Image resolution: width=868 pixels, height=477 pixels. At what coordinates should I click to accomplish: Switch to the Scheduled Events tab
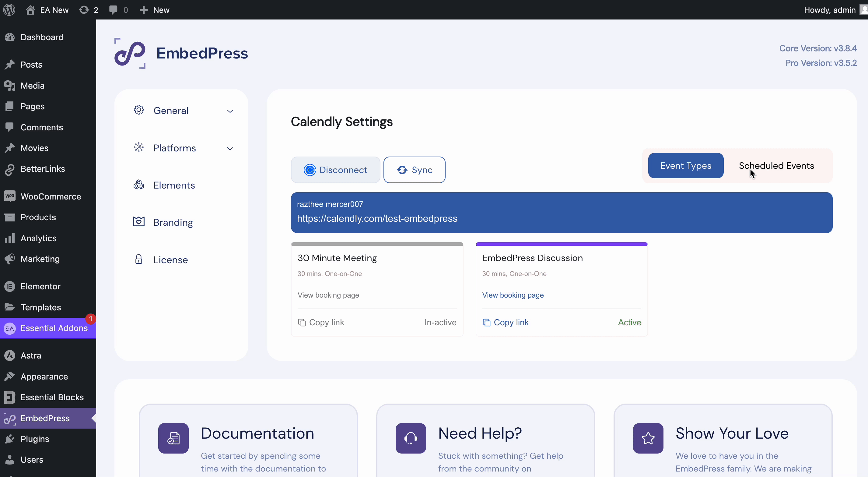click(x=776, y=166)
